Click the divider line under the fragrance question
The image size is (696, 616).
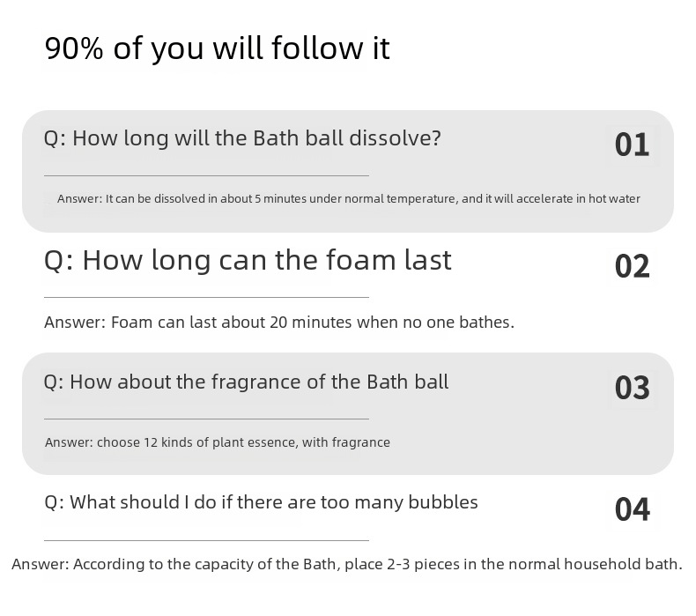(206, 419)
